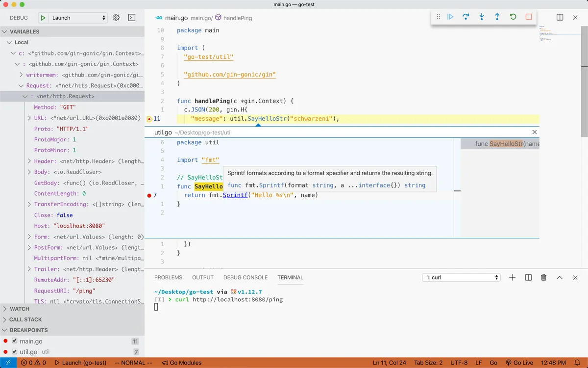Screen dimensions: 588x368
Task: Click Launch (go-test) in status bar
Action: [80, 363]
